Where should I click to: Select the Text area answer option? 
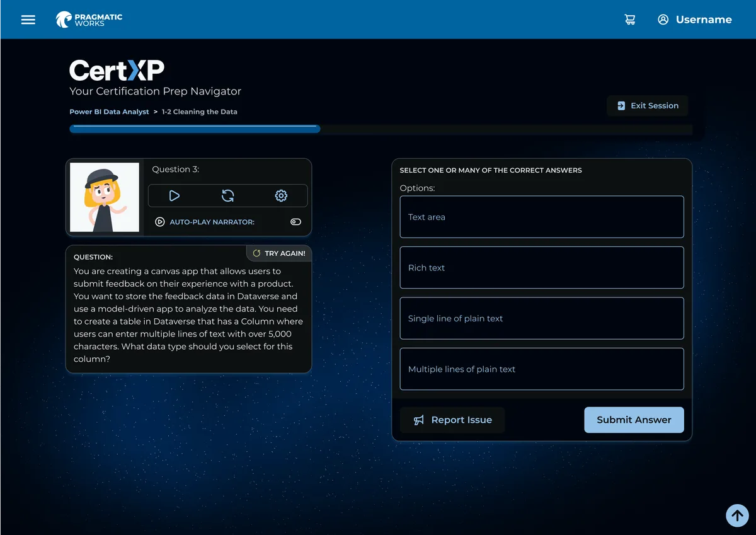tap(542, 217)
